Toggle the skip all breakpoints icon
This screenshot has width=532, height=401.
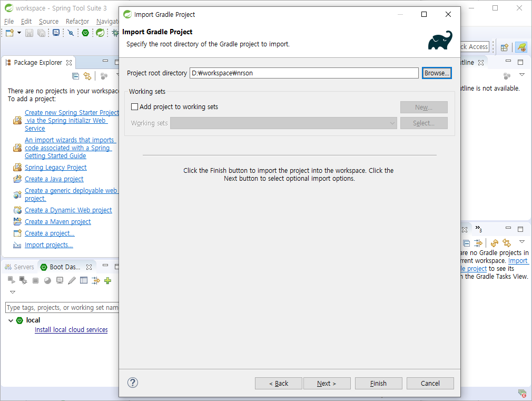coord(71,33)
